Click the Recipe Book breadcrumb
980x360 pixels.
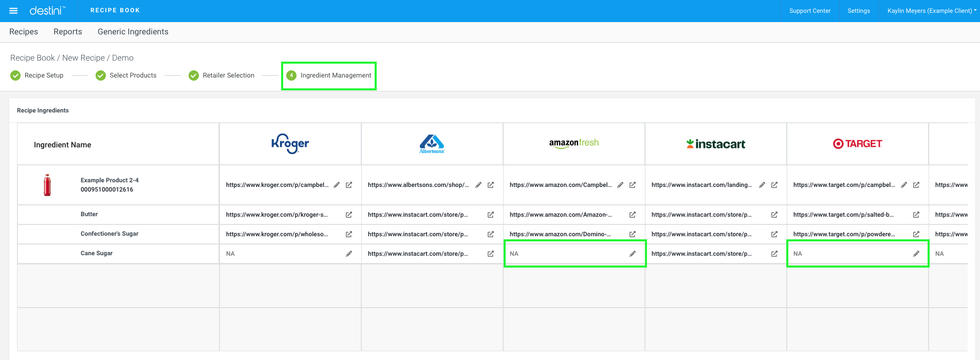[32, 58]
